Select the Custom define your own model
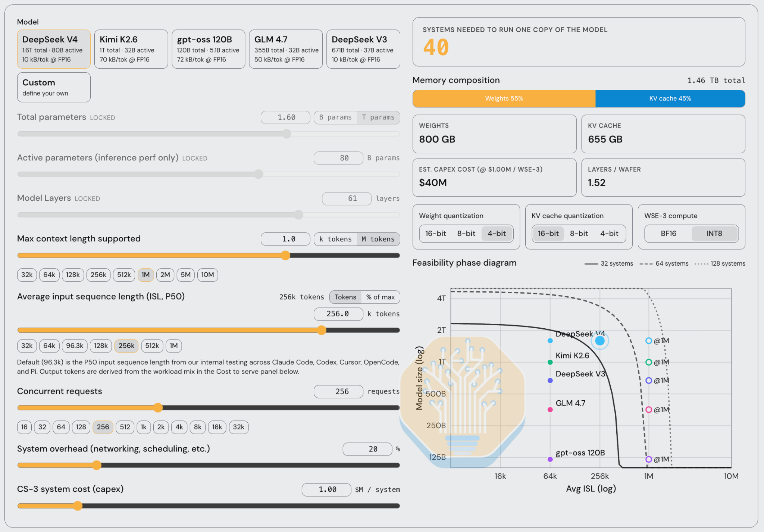This screenshot has width=764, height=532. (x=54, y=87)
